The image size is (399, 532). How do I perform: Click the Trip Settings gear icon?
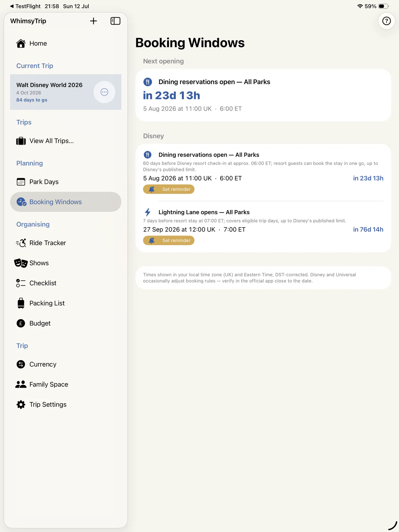(21, 405)
